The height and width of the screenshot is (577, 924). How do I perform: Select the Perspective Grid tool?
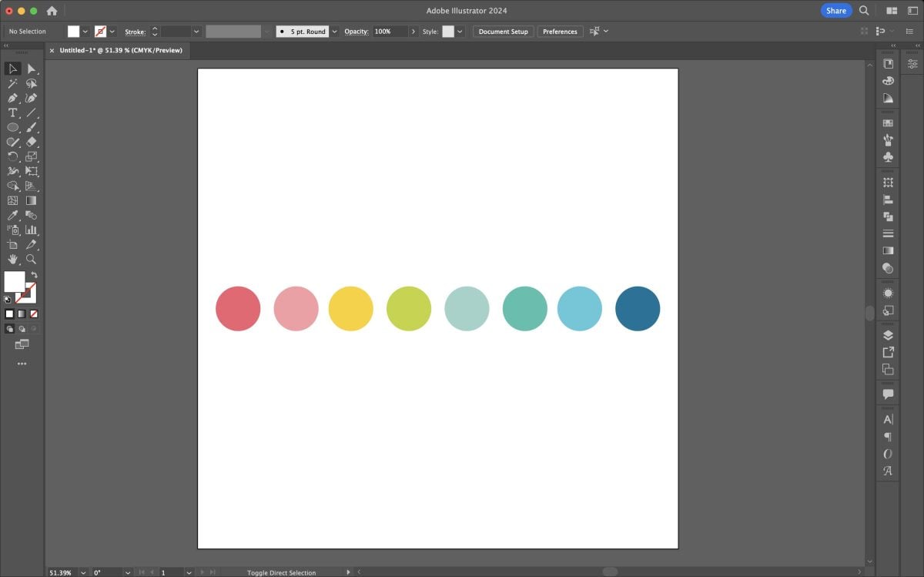coord(32,186)
